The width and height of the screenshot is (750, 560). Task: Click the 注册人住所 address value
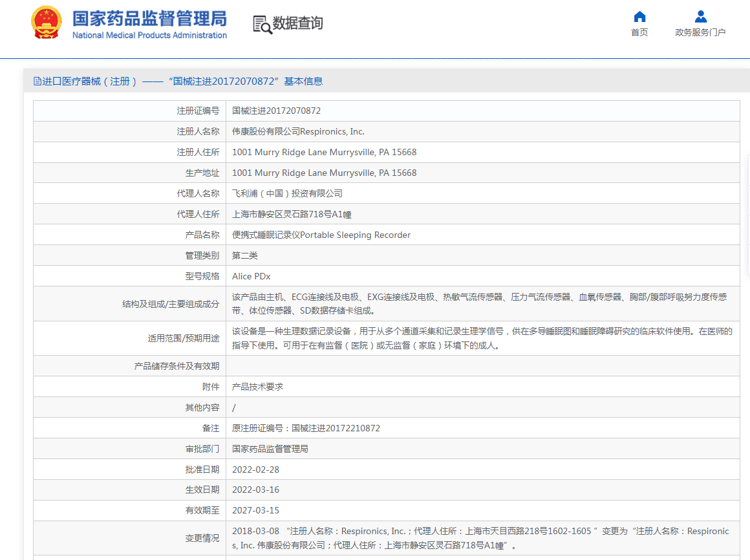click(325, 152)
